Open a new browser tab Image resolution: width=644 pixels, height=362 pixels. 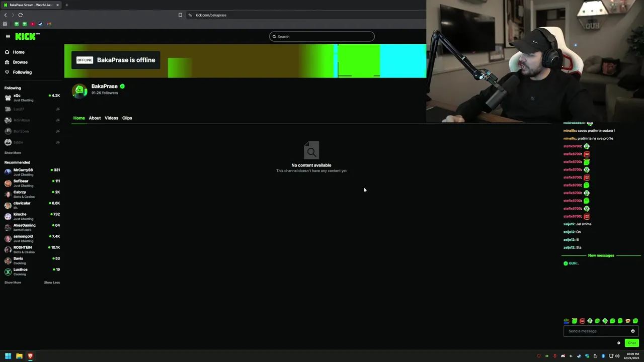tap(66, 5)
